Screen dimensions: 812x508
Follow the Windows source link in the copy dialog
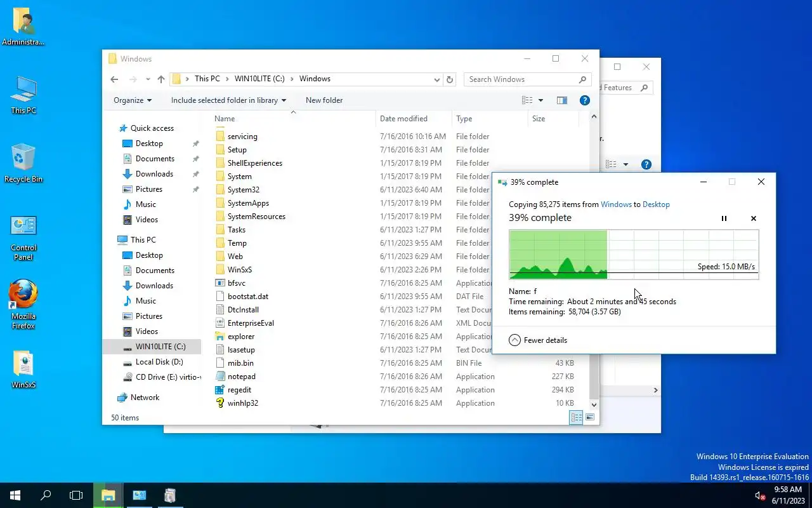pos(616,204)
